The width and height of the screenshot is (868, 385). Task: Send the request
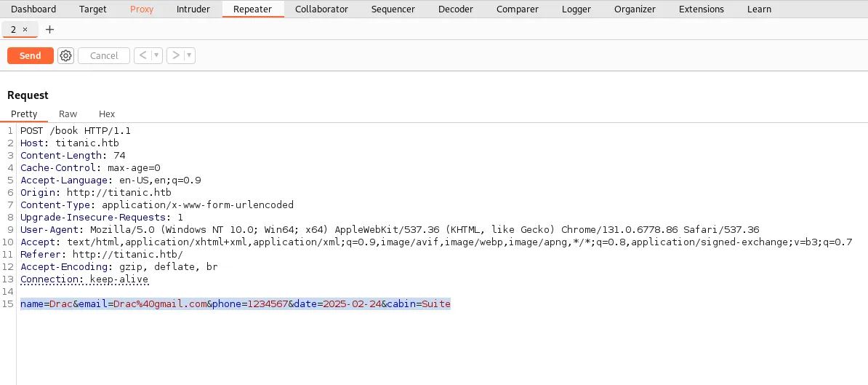coord(31,55)
